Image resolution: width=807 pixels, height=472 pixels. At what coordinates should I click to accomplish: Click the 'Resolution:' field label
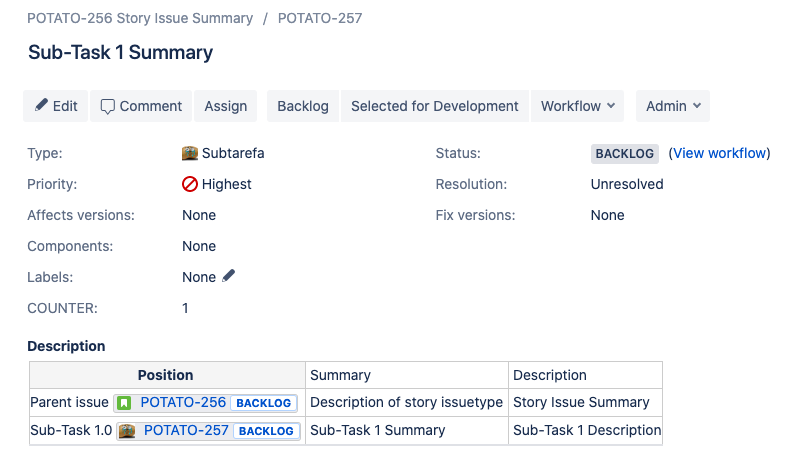click(x=471, y=184)
